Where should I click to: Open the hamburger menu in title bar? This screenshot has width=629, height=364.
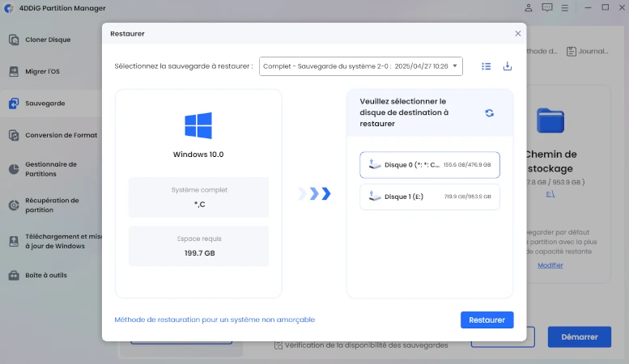(565, 8)
